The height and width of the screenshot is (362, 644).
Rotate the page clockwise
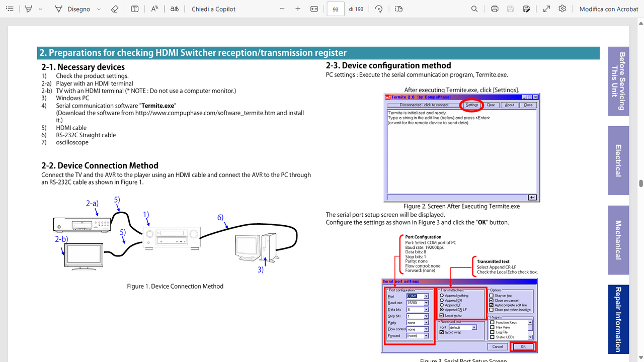pos(379,9)
